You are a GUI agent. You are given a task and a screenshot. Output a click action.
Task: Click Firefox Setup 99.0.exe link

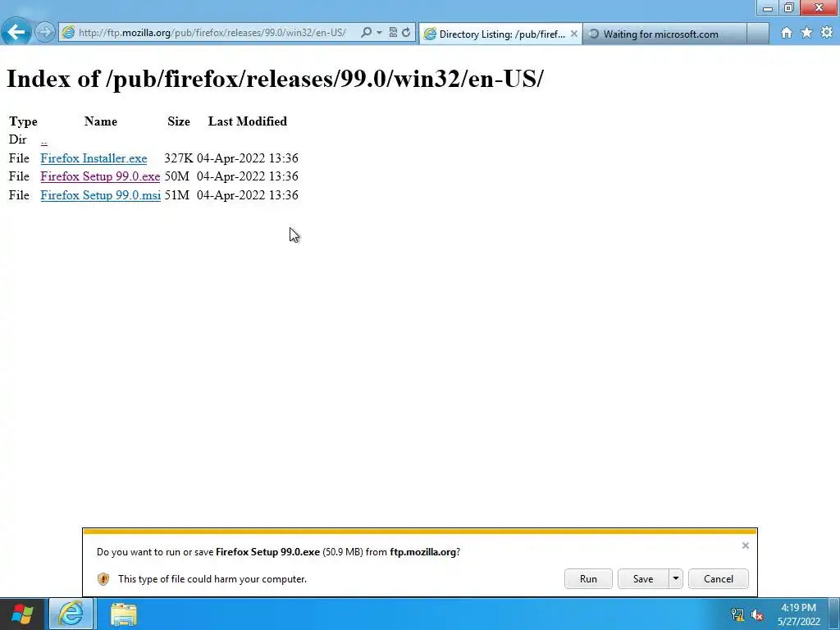coord(100,176)
